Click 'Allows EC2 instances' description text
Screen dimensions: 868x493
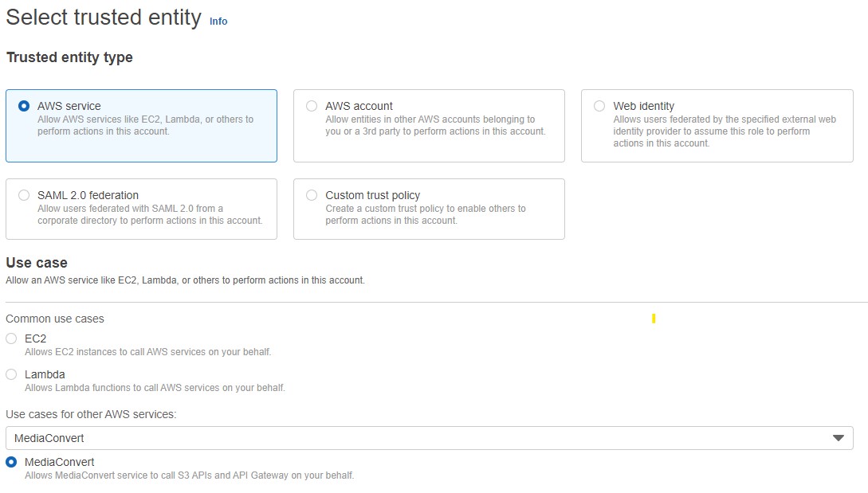coord(147,352)
